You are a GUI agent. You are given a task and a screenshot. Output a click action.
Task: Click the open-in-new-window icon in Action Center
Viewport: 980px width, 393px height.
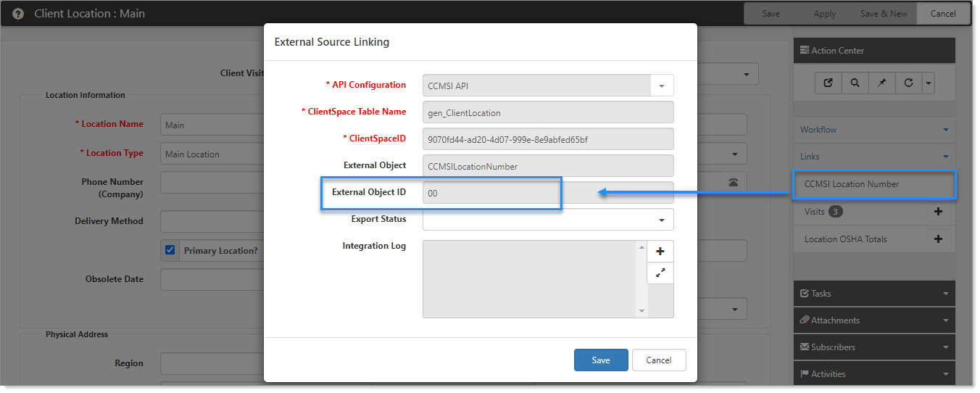pyautogui.click(x=829, y=83)
